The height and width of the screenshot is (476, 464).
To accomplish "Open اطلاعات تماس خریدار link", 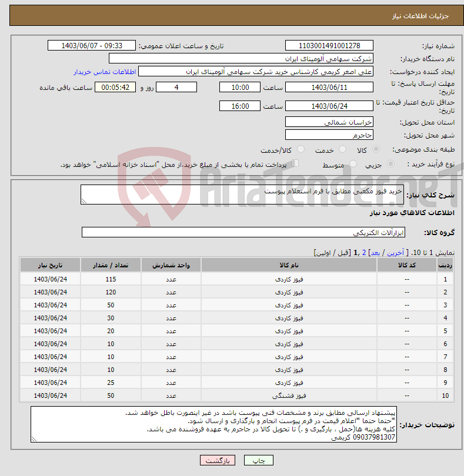I will (105, 72).
